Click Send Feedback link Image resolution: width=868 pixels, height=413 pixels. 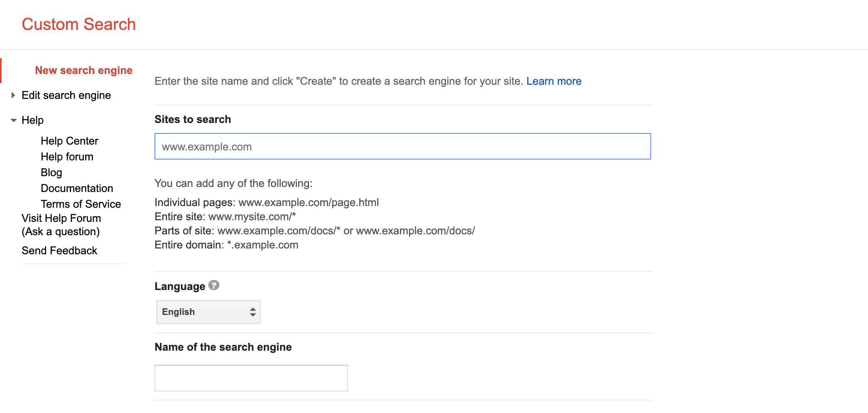tap(59, 251)
